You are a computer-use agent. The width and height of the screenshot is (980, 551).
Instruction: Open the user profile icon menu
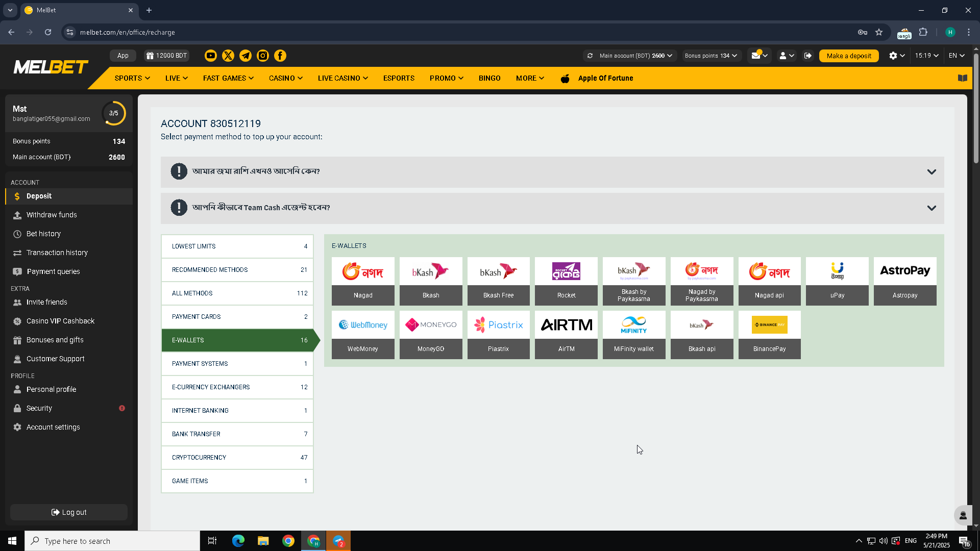786,56
